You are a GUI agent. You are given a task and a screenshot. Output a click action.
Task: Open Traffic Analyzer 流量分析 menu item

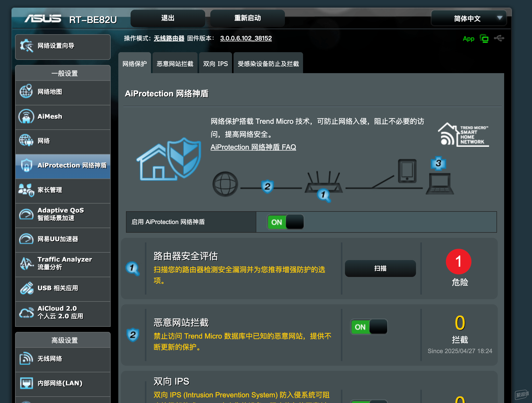click(x=63, y=264)
